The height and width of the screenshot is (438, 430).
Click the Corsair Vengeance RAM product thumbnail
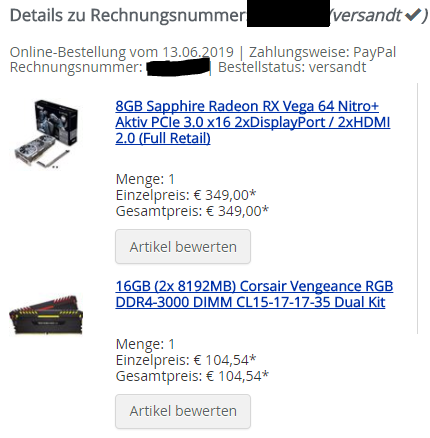point(46,314)
